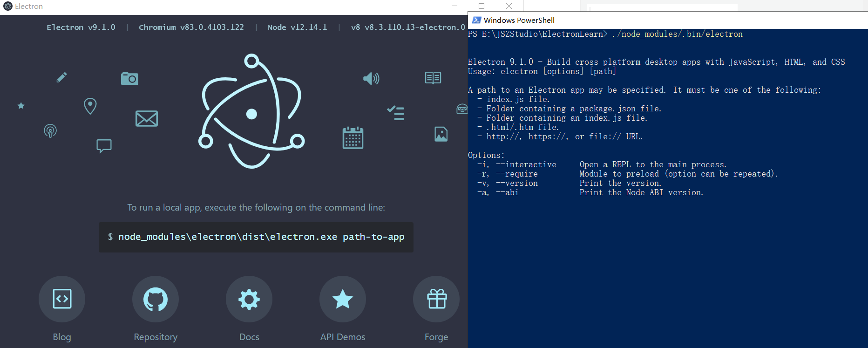Click the '- index.js file.' line in PowerShell
Viewport: 868px width, 348px height.
coord(513,99)
